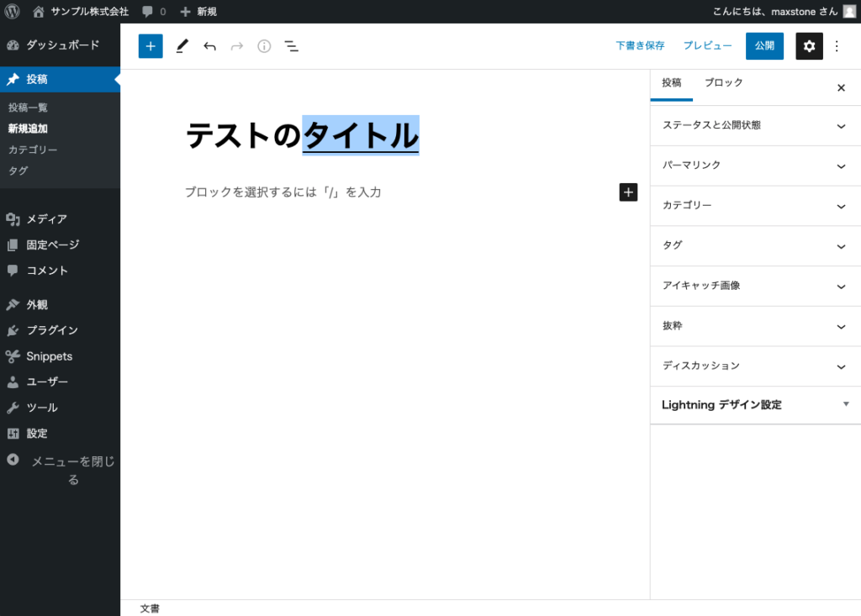Open the block inserter plus icon
Screen dimensions: 861x616
click(x=151, y=46)
